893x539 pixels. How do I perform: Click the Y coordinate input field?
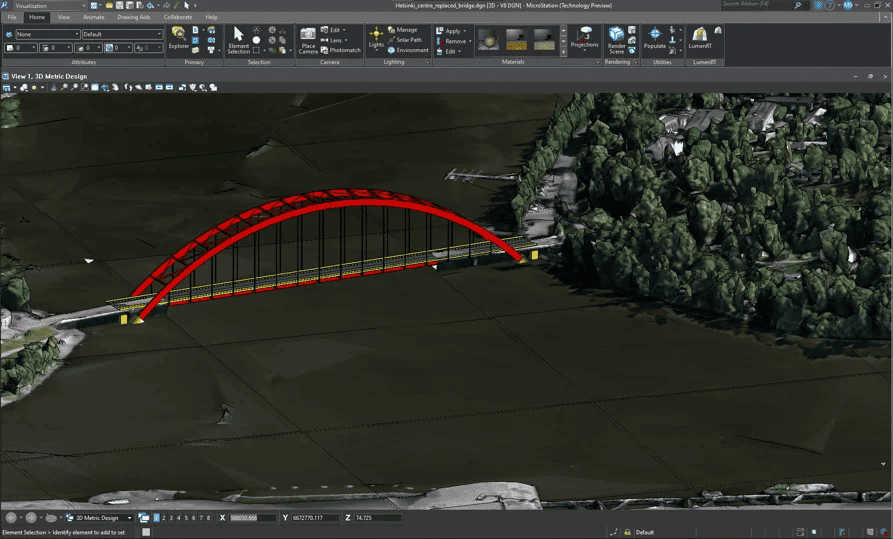(x=316, y=518)
